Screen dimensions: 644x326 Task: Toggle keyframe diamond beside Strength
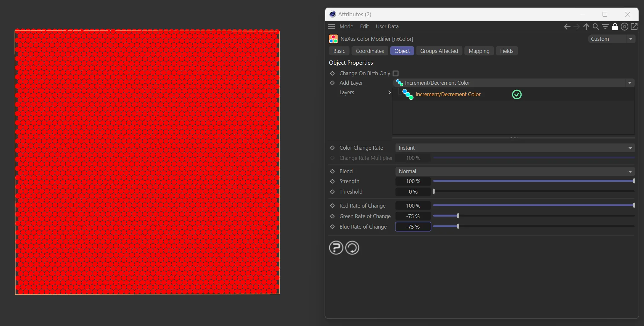click(x=332, y=181)
